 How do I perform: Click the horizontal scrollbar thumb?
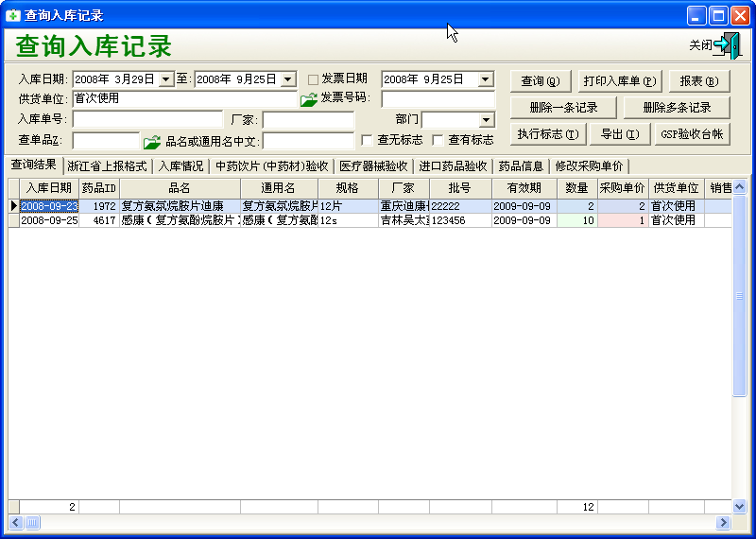coord(32,522)
